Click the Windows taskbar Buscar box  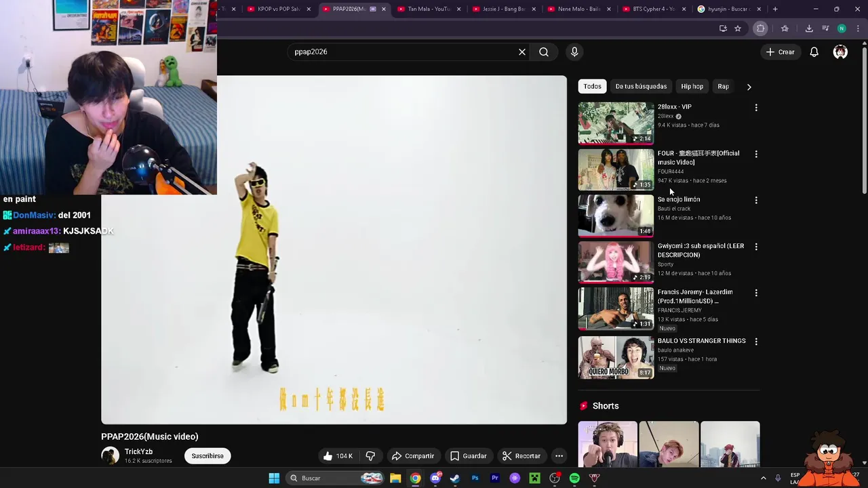(x=334, y=479)
